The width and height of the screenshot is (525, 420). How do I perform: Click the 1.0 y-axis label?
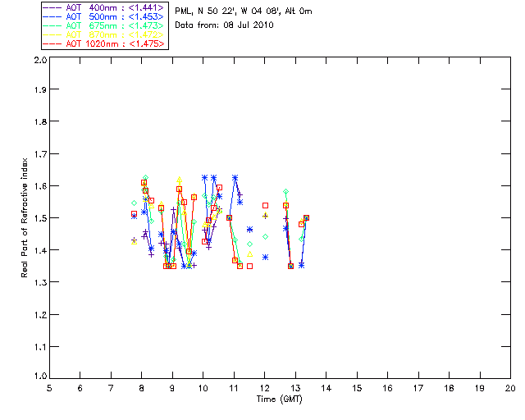pos(40,376)
